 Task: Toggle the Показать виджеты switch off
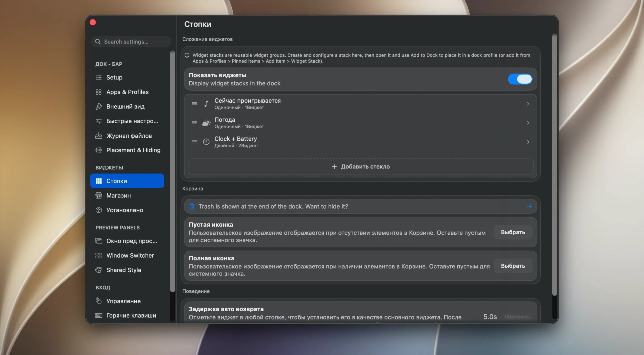click(x=520, y=79)
